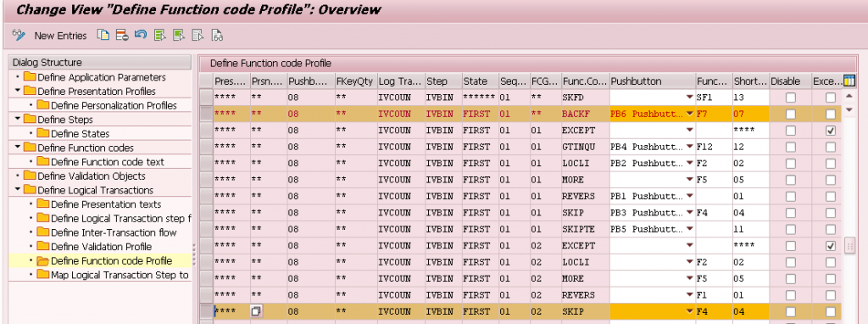Image resolution: width=868 pixels, height=324 pixels.
Task: Click folder icon of Define Personalization Profiles
Action: coord(43,105)
